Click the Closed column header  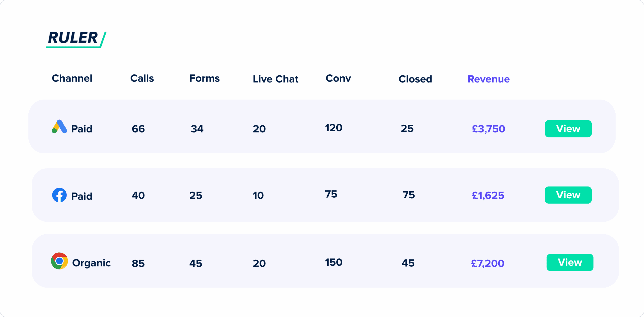(415, 79)
